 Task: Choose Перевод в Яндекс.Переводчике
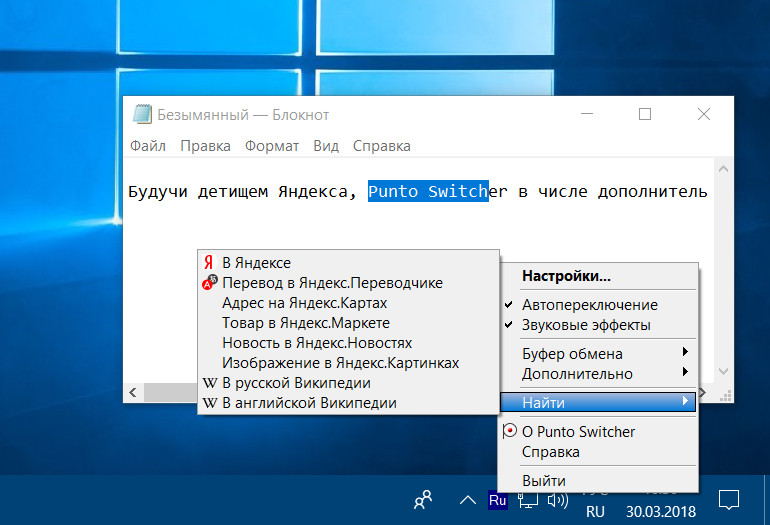click(x=348, y=283)
